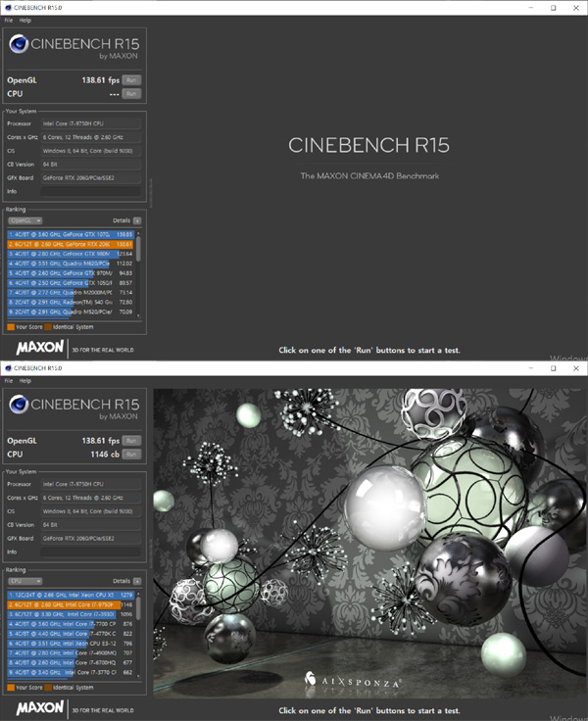Image resolution: width=588 pixels, height=721 pixels.
Task: Click the rendered spheres preview image
Action: [x=369, y=543]
